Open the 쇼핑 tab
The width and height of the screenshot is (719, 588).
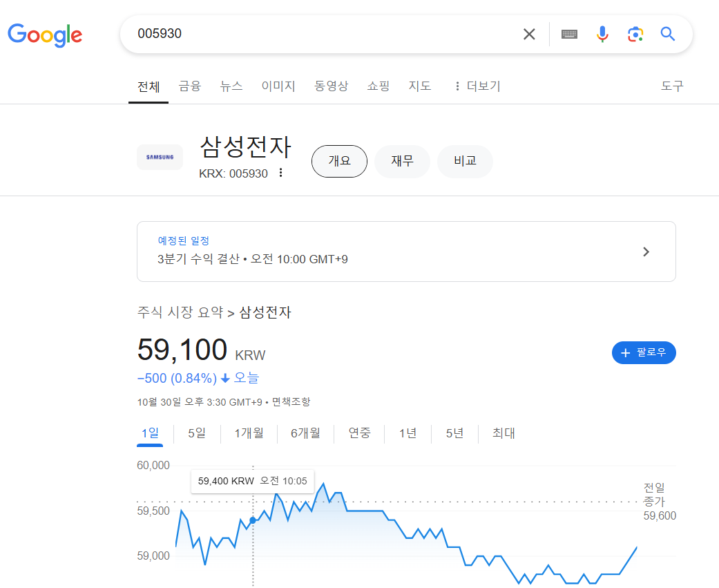point(378,86)
